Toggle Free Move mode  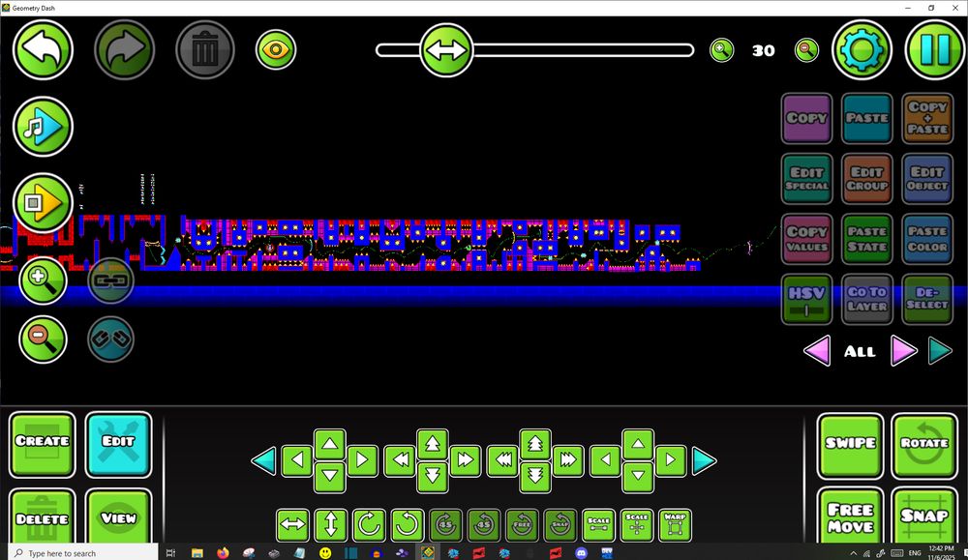[850, 516]
